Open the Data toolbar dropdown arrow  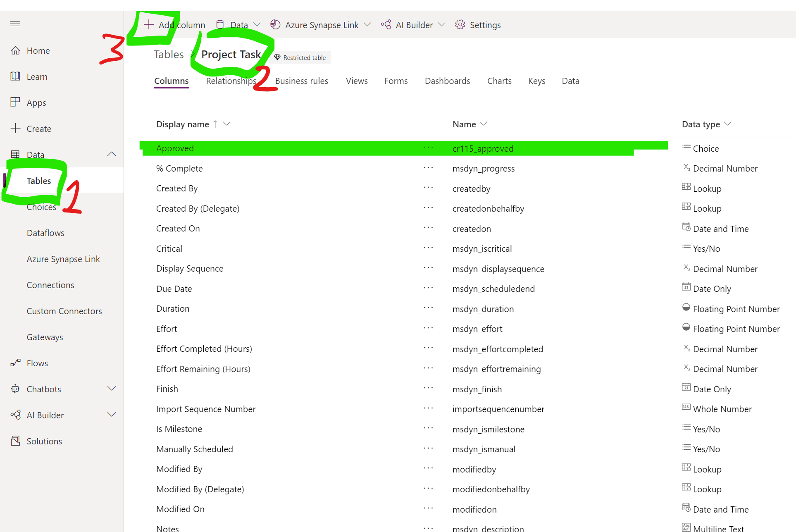[x=257, y=25]
